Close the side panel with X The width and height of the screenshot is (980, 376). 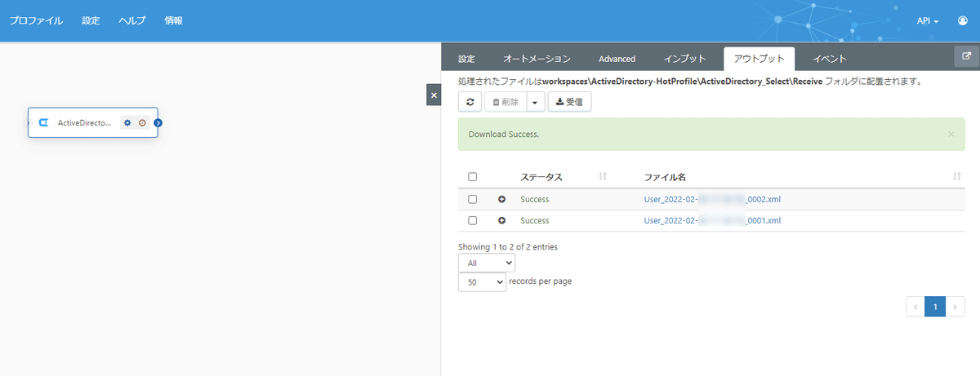click(434, 95)
